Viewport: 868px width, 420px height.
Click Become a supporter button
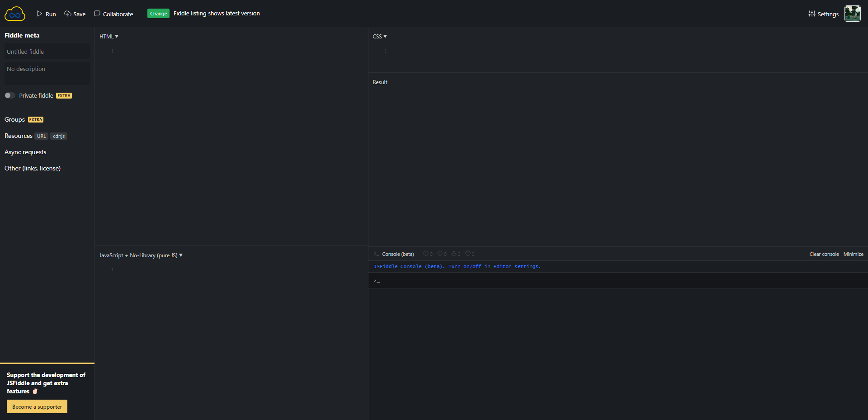37,406
